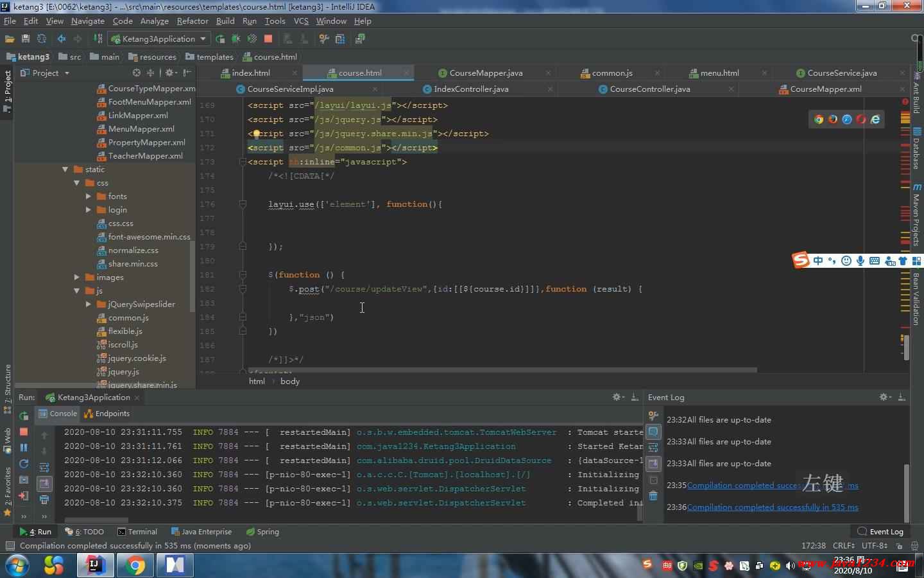
Task: Click the Scroll from Source target icon
Action: coord(137,73)
